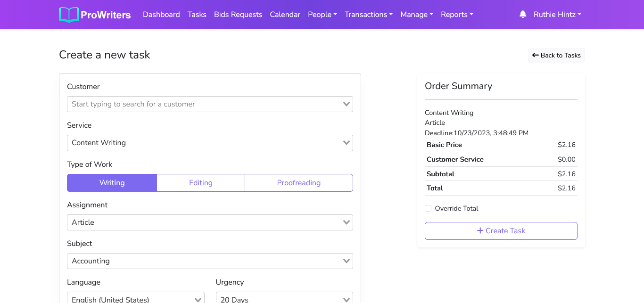Open the Language dropdown
Viewport: 644px width, 303px height.
coord(136,299)
